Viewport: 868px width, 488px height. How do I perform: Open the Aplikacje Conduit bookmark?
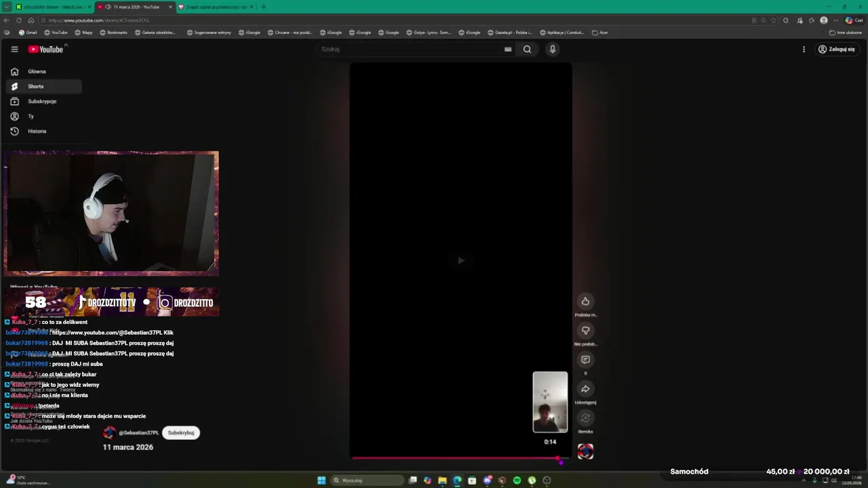click(x=562, y=32)
